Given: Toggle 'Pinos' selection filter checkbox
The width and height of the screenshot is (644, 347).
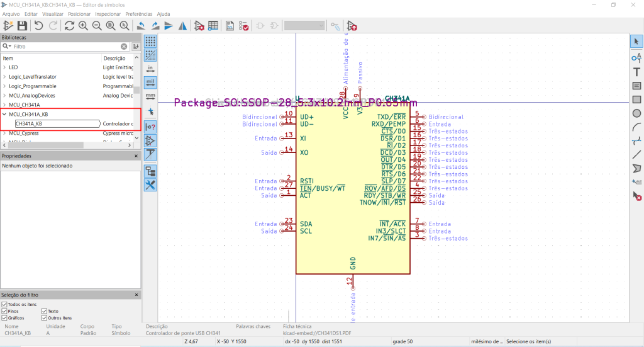Looking at the screenshot, I should coord(4,311).
